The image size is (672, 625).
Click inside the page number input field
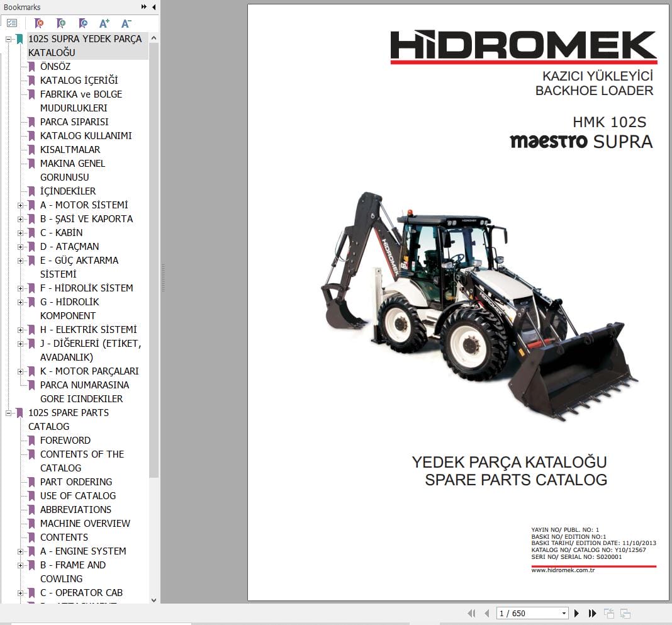tap(522, 612)
